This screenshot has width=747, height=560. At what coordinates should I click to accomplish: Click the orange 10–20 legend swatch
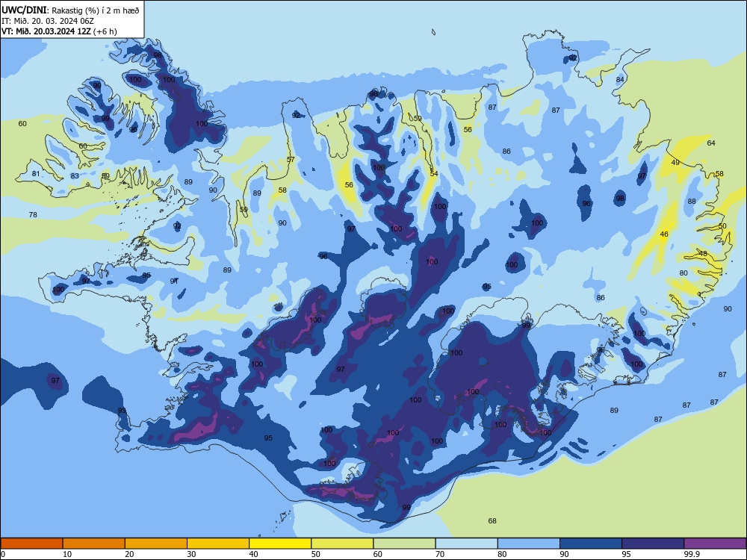click(94, 544)
